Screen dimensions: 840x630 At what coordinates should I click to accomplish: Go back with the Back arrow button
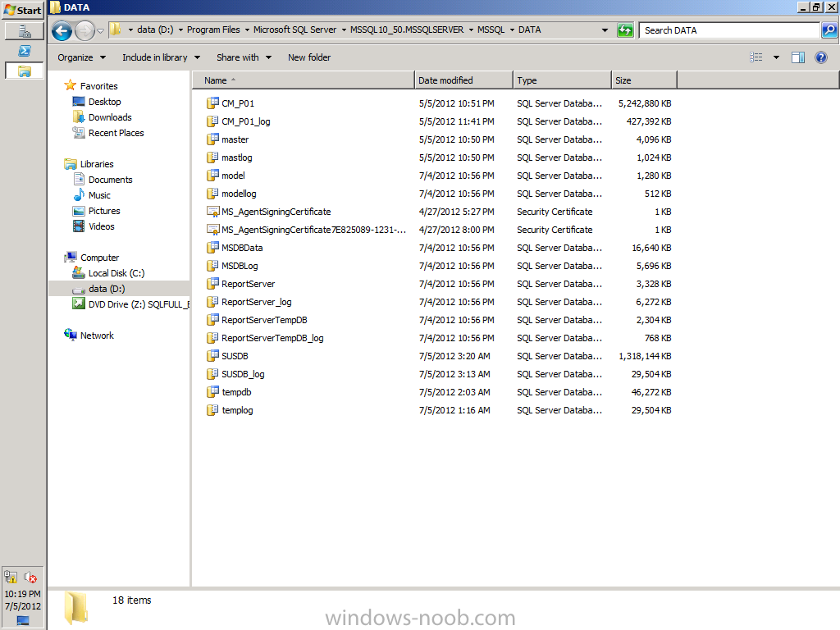coord(62,30)
